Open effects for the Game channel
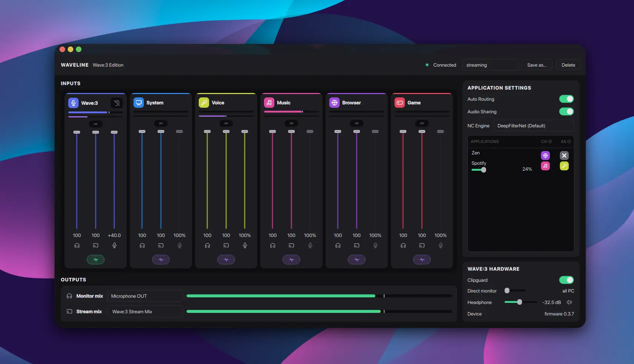The width and height of the screenshot is (634, 364). (422, 260)
